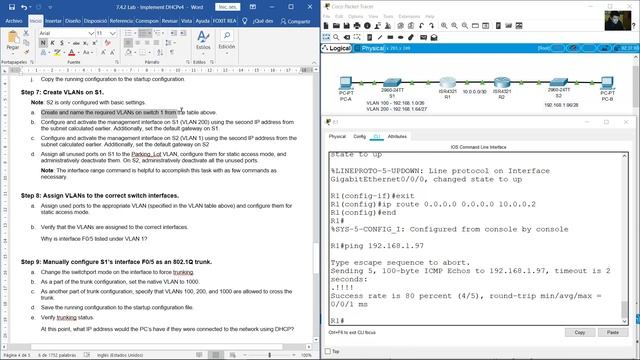Image resolution: width=640 pixels, height=360 pixels.
Task: Switch to the Revisar ribbon tab
Action: coord(169,21)
